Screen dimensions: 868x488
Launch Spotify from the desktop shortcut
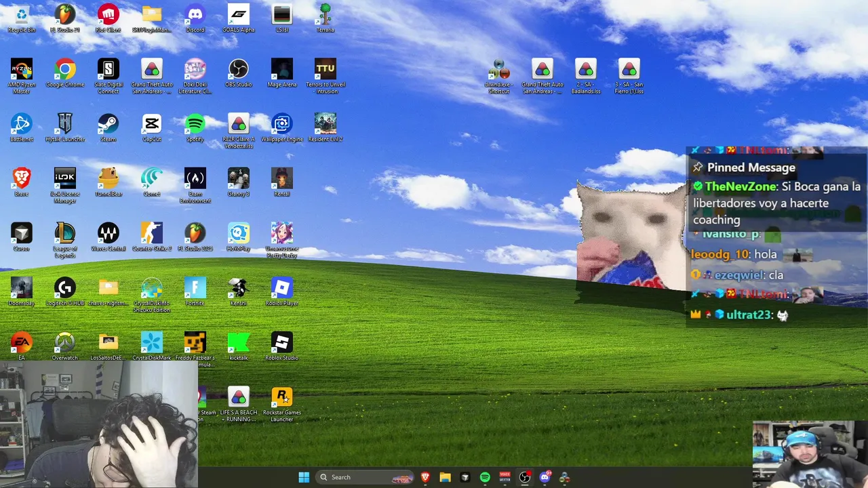195,128
